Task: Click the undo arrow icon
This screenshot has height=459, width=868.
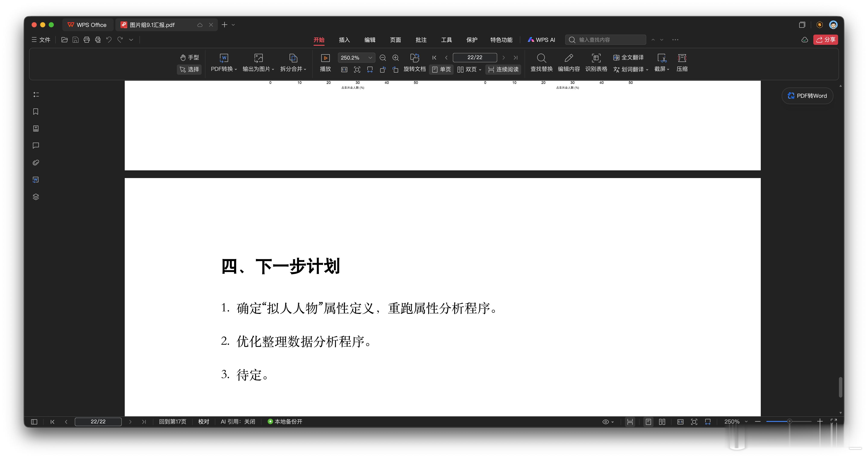Action: [109, 40]
